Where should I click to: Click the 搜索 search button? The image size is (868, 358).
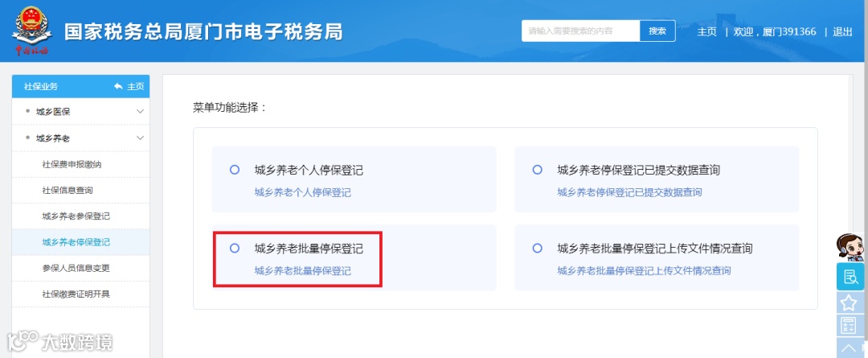click(657, 31)
